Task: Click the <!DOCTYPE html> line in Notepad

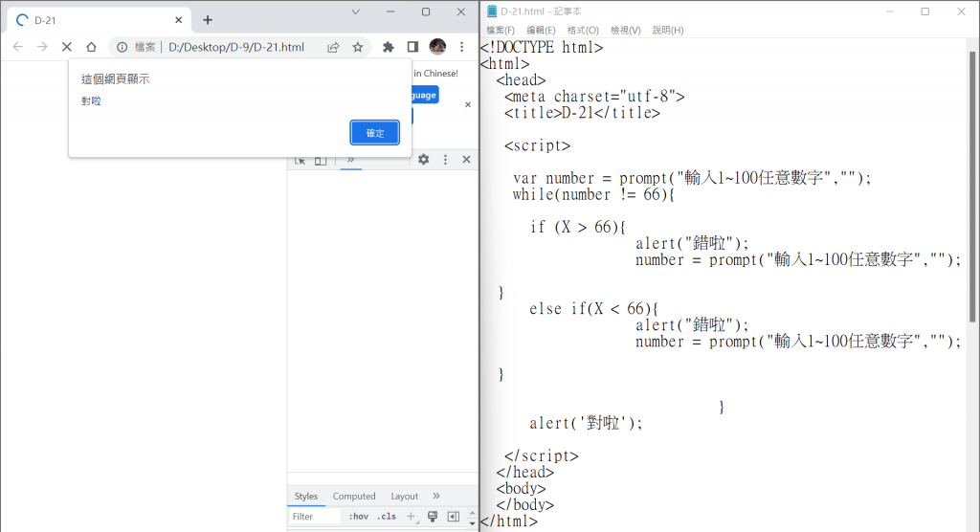Action: click(542, 48)
